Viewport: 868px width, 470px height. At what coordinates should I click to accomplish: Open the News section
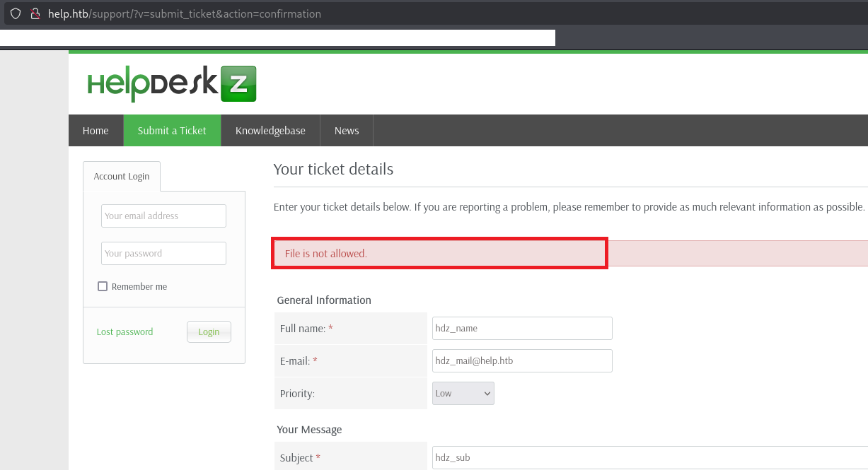point(347,131)
